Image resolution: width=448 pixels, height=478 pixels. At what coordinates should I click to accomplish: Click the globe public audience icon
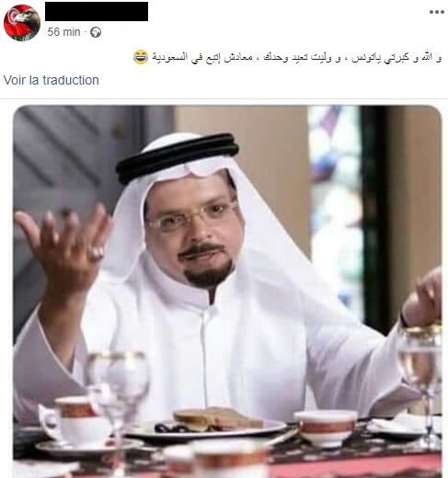[96, 32]
